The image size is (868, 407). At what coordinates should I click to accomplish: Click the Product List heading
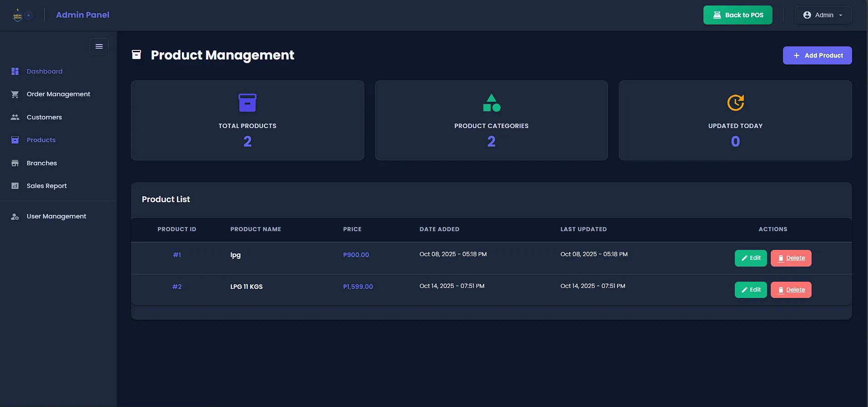click(166, 199)
